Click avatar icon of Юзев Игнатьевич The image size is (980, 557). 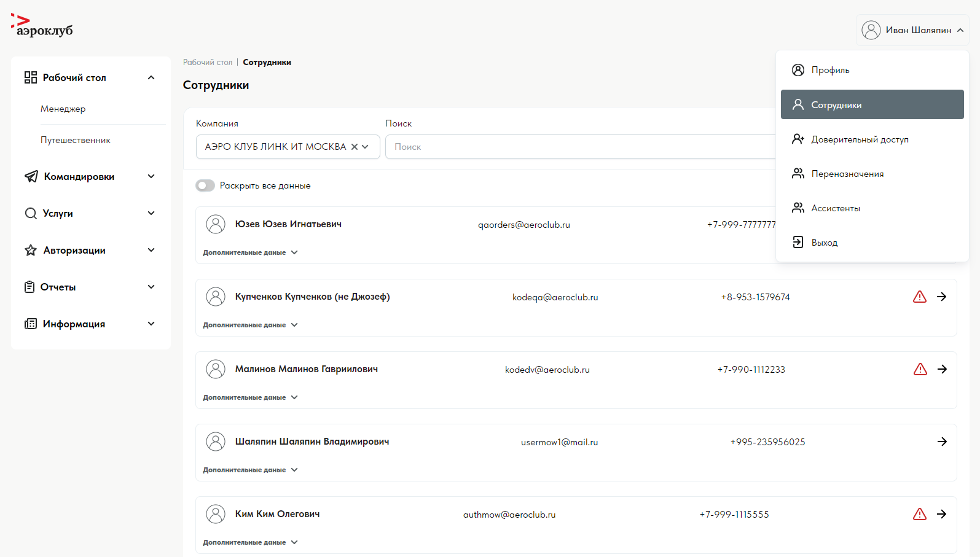pos(216,224)
